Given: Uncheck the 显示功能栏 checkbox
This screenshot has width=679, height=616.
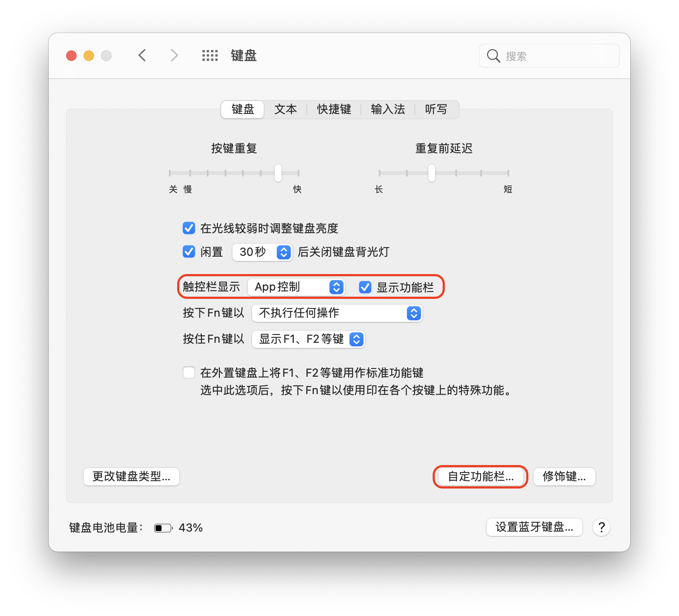Looking at the screenshot, I should coord(365,287).
